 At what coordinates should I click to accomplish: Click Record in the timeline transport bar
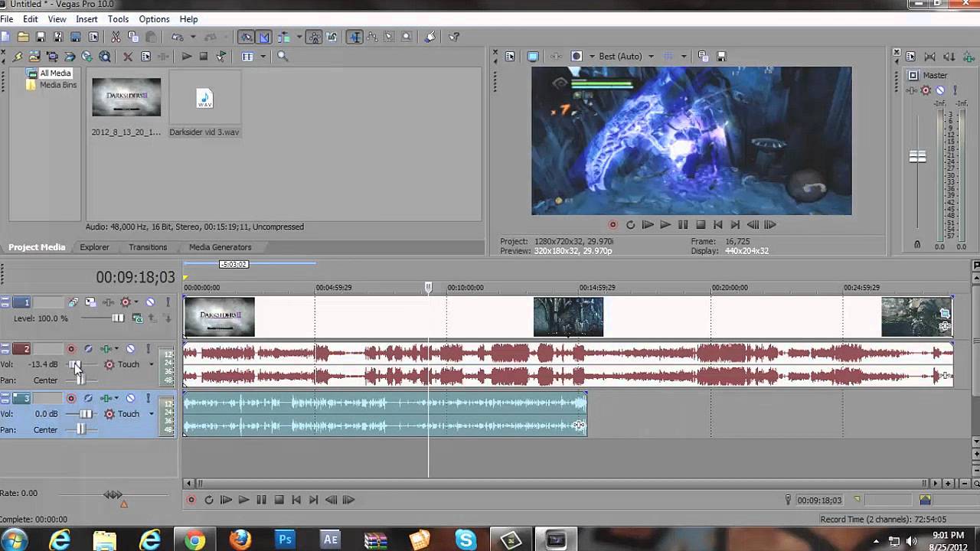point(191,500)
